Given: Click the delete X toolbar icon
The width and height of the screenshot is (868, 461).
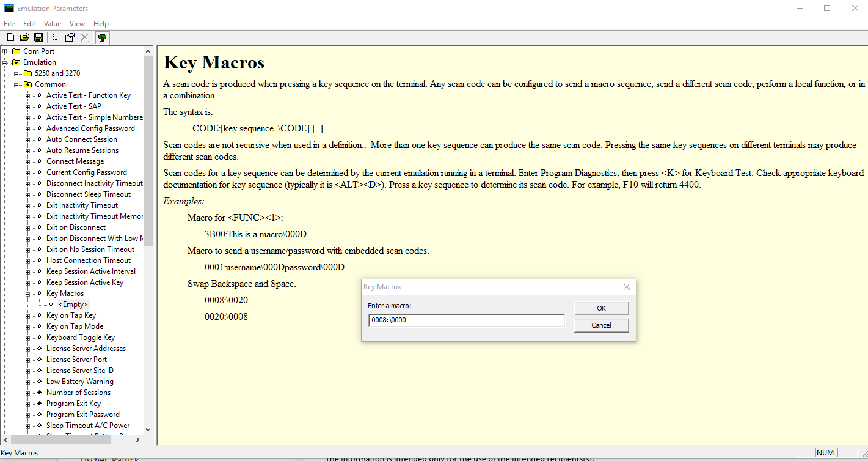Looking at the screenshot, I should click(x=84, y=37).
